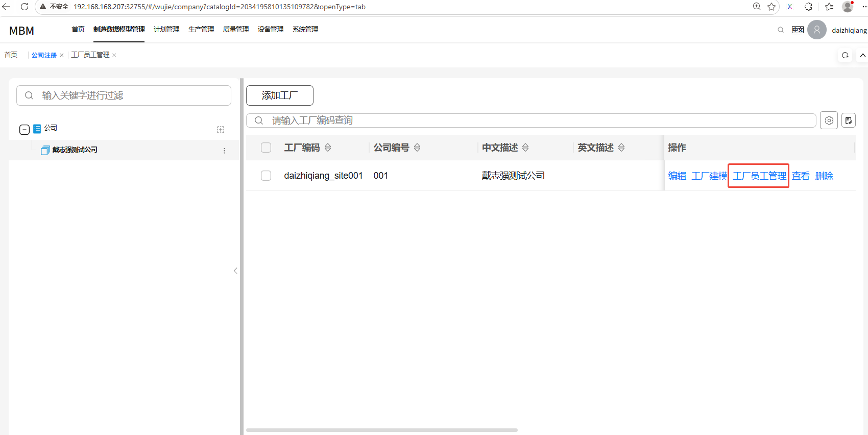Click the 编辑 link for daizhiqiang_site001
The height and width of the screenshot is (435, 868).
[x=677, y=176]
